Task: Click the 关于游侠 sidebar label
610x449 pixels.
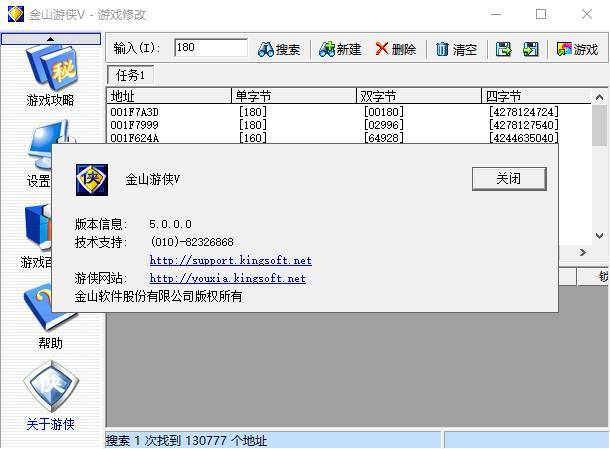Action: [x=51, y=424]
